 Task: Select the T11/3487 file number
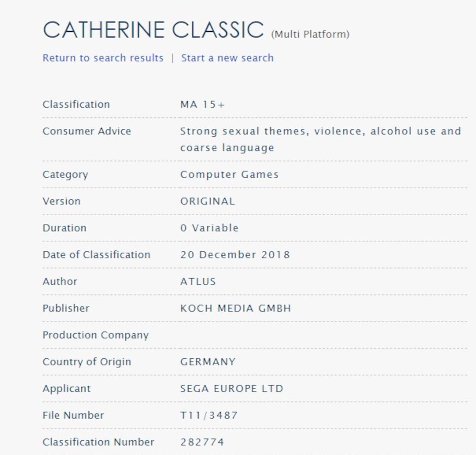[x=209, y=415]
